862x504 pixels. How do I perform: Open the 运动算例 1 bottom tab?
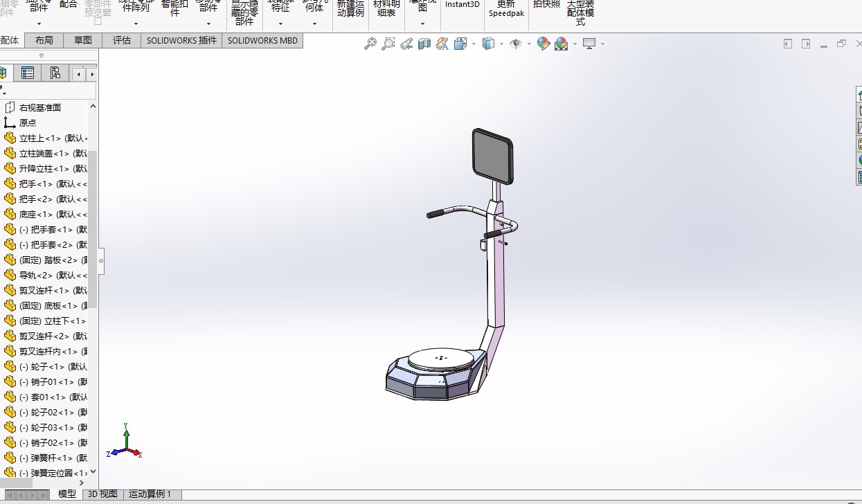150,494
